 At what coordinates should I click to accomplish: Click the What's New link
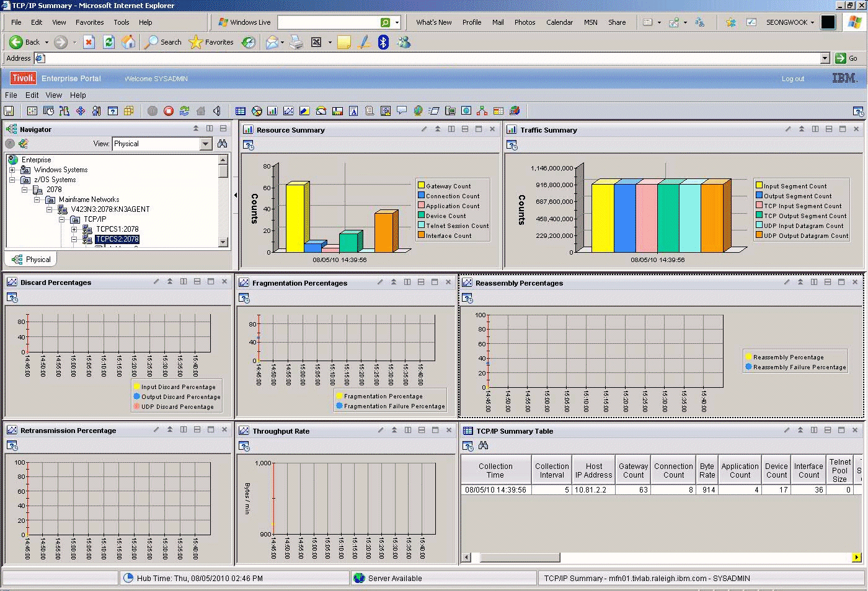coord(434,22)
